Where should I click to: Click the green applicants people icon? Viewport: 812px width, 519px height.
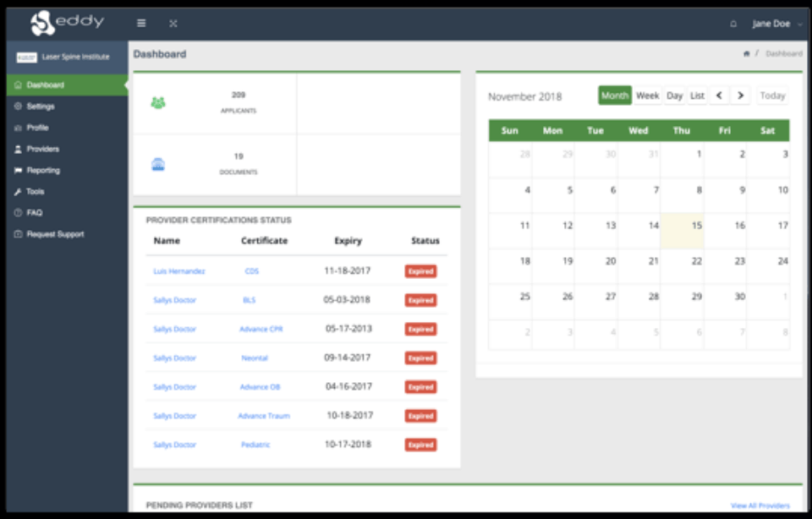pos(158,103)
